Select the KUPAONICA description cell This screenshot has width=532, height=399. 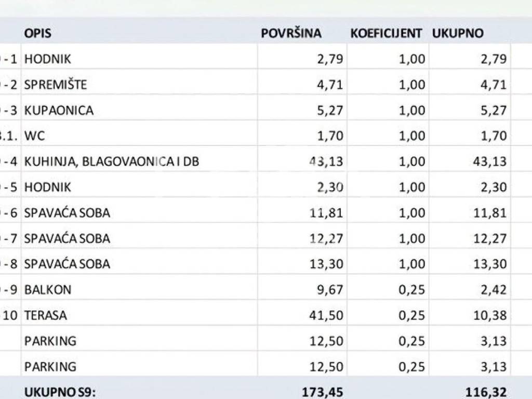pos(59,110)
